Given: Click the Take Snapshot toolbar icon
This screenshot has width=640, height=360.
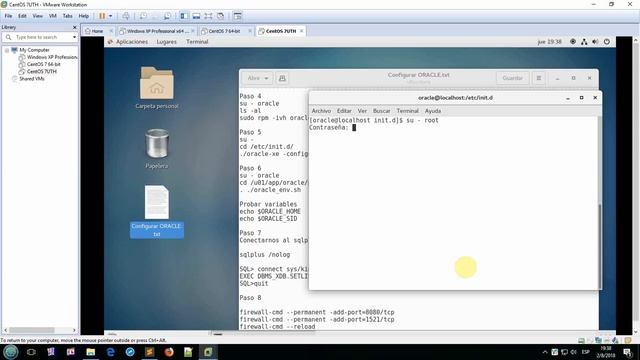Looking at the screenshot, I should pyautogui.click(x=143, y=16).
